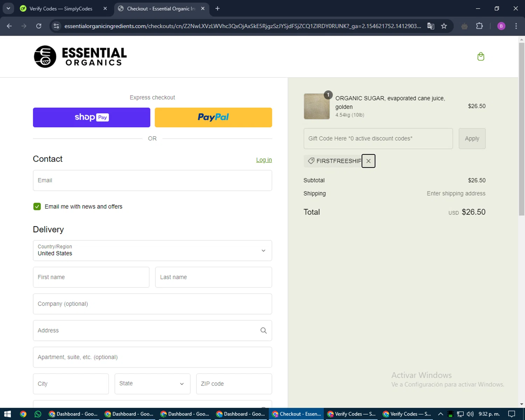The height and width of the screenshot is (420, 525).
Task: Click the Email input field
Action: coord(152,181)
